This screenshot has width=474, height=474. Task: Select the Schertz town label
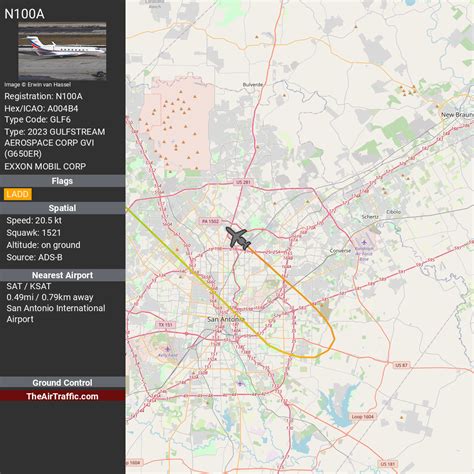pyautogui.click(x=370, y=217)
